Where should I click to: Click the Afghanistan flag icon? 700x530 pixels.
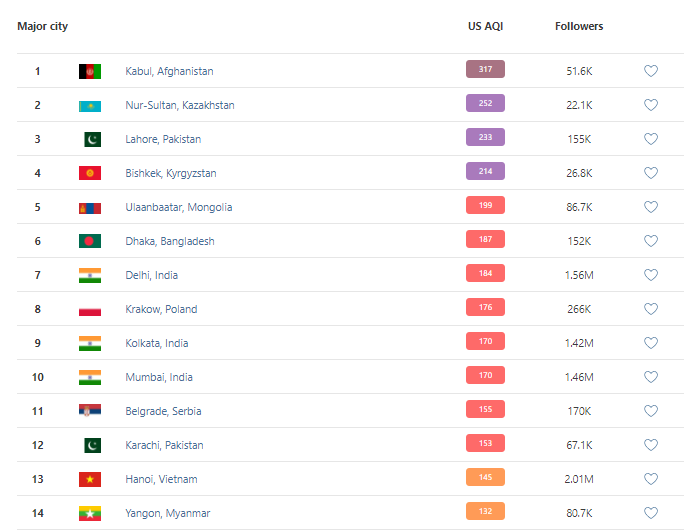90,71
